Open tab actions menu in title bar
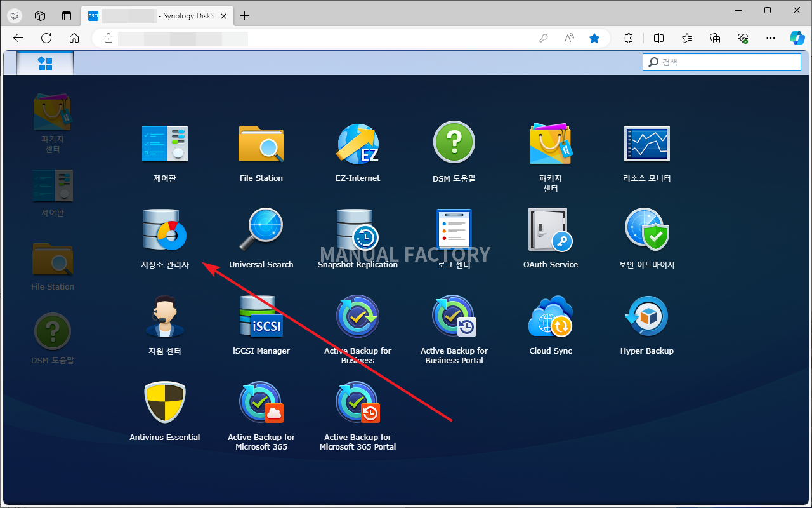The width and height of the screenshot is (812, 508). [x=67, y=16]
